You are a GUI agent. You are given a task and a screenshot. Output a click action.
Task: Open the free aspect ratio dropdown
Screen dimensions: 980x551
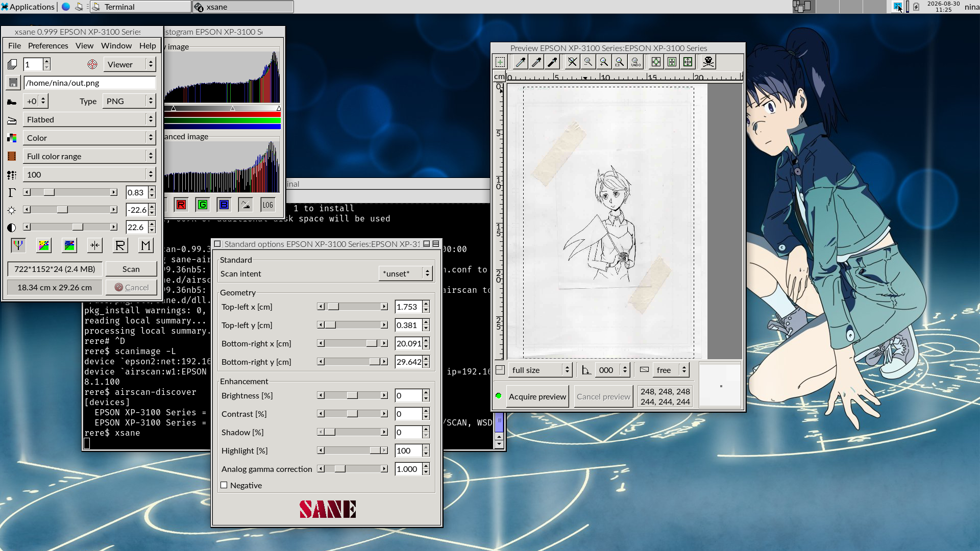(x=671, y=370)
